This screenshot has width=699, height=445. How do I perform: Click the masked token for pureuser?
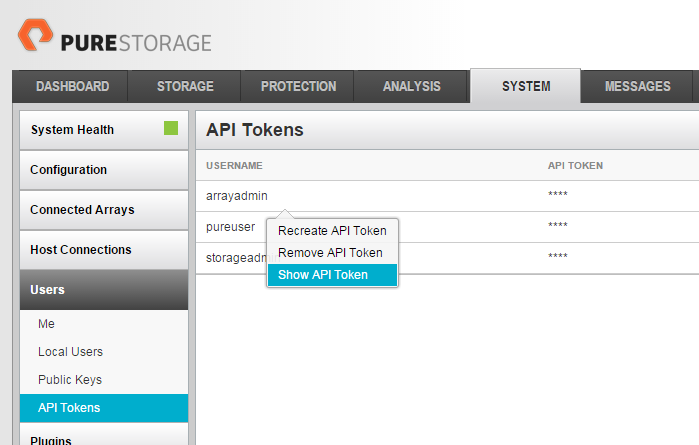click(558, 225)
